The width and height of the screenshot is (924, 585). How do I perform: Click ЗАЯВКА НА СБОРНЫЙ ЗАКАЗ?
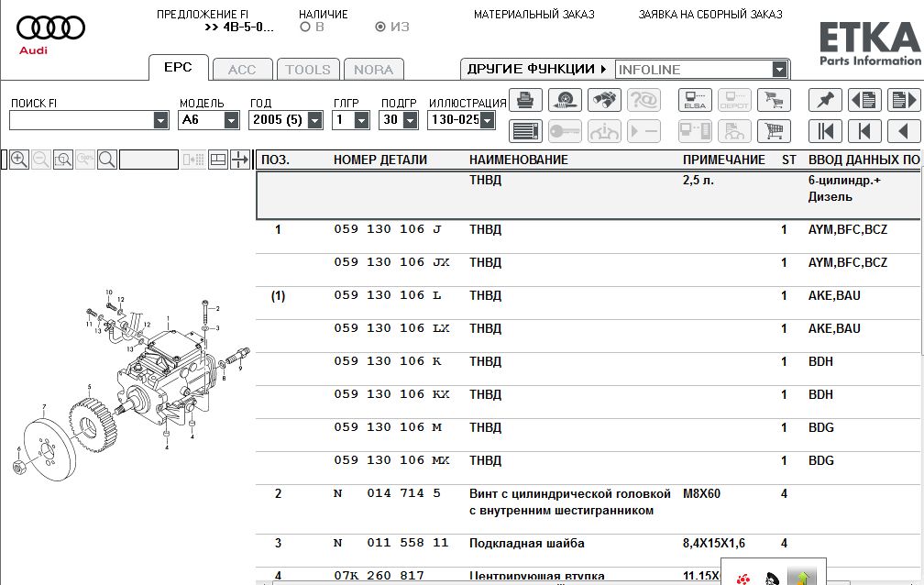coord(710,14)
